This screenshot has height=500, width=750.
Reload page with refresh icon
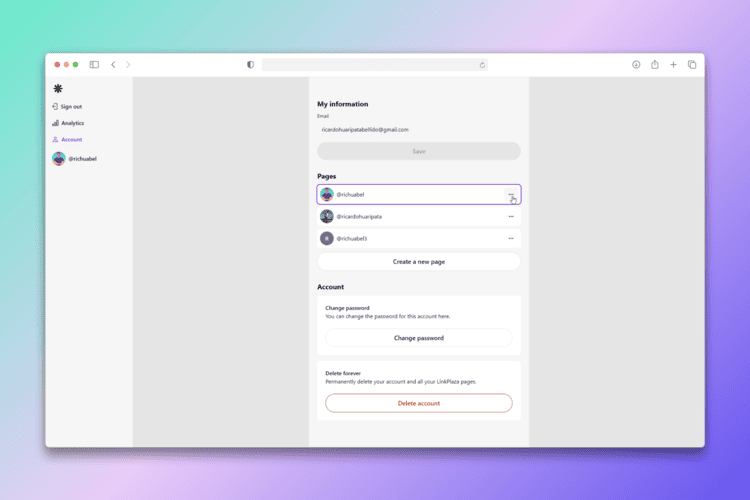click(x=482, y=65)
